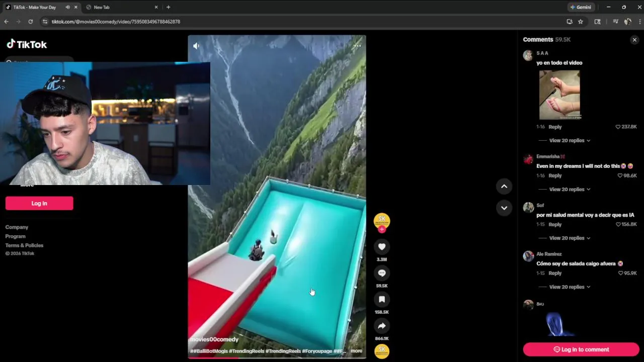Click the TikTok logo
644x362 pixels.
pyautogui.click(x=27, y=44)
